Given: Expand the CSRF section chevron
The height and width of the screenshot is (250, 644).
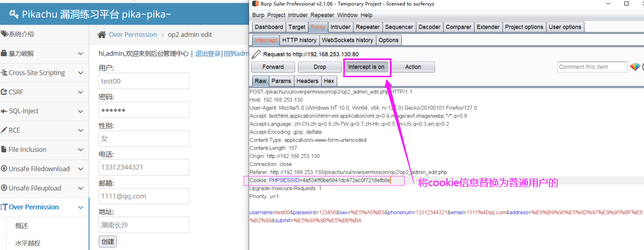Looking at the screenshot, I should 81,92.
